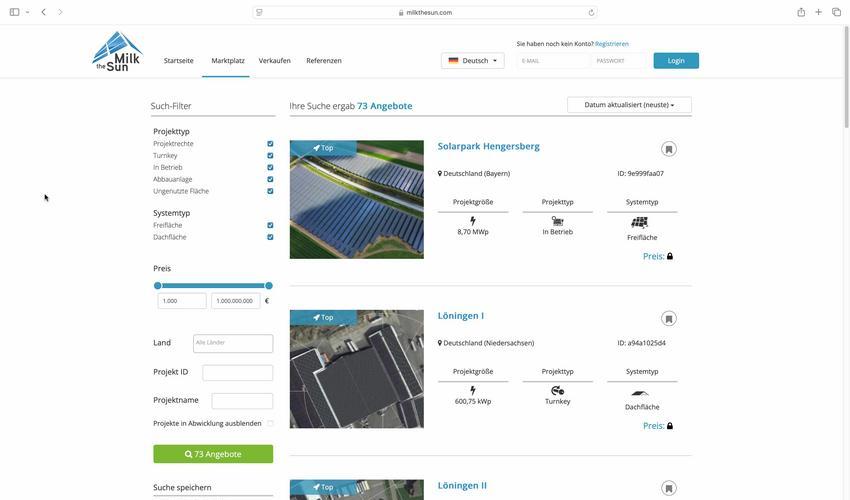Image resolution: width=850 pixels, height=500 pixels.
Task: Uncheck the Abbauanlage checkbox
Action: pyautogui.click(x=270, y=180)
